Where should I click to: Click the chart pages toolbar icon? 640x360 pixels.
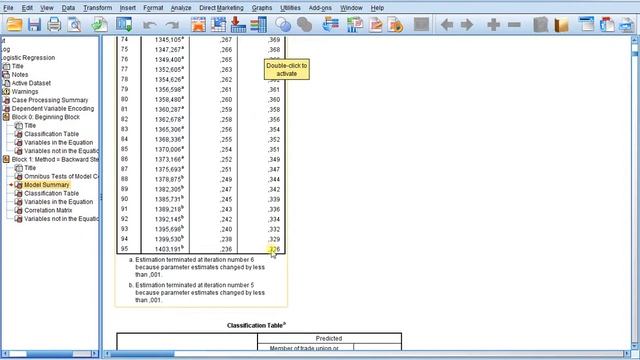(355, 24)
